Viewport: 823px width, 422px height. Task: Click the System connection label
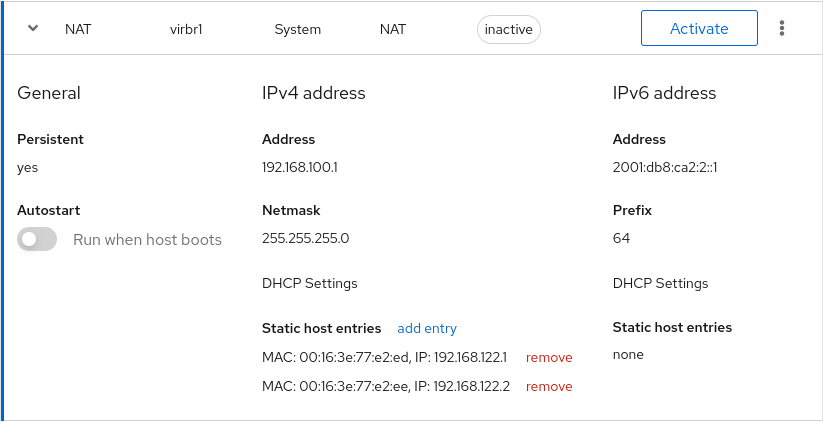[298, 29]
